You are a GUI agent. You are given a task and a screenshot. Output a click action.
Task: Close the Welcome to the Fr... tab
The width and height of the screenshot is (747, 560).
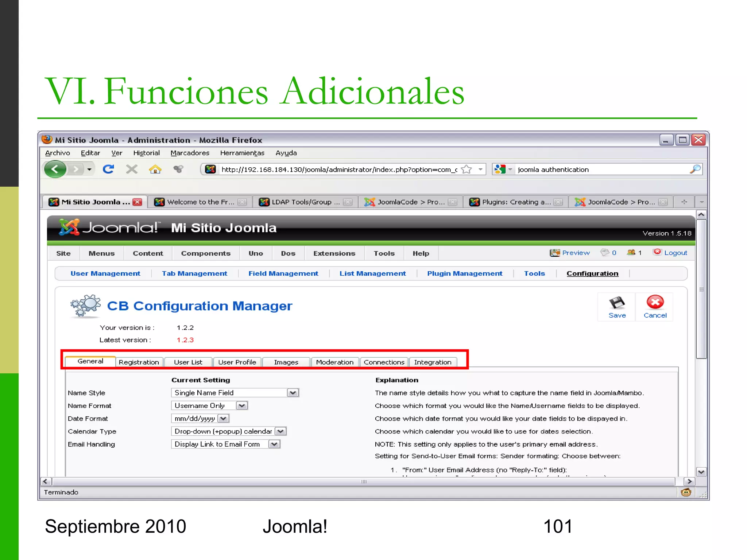click(242, 202)
